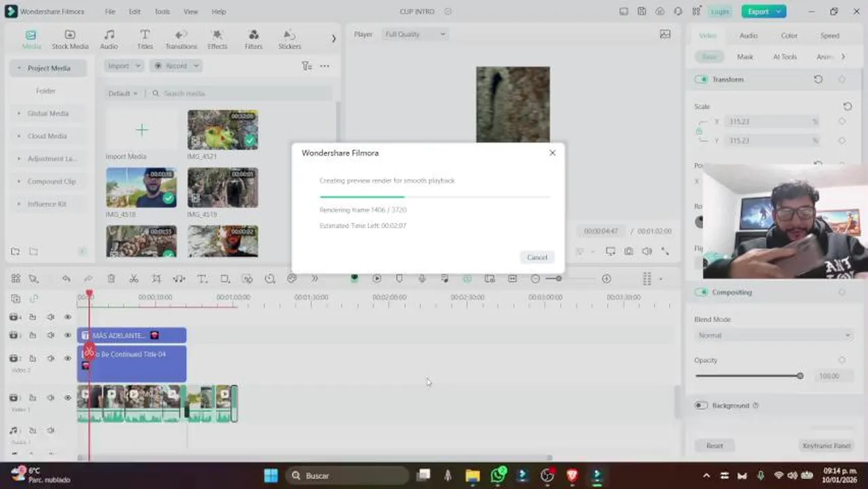
Task: Click the timeline zoom slider
Action: (560, 278)
